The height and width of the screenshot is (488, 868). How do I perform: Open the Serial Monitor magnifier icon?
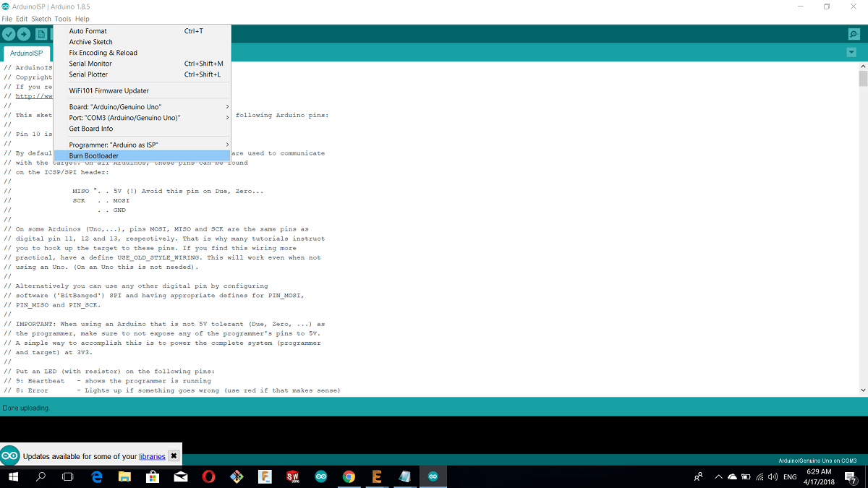(854, 34)
